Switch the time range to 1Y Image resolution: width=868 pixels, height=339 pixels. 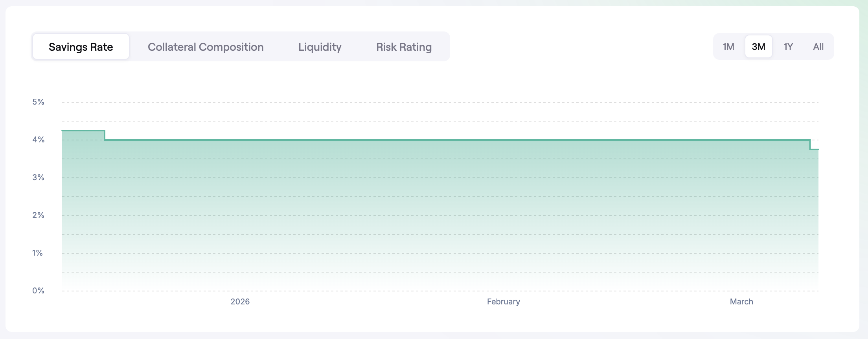[x=788, y=47]
